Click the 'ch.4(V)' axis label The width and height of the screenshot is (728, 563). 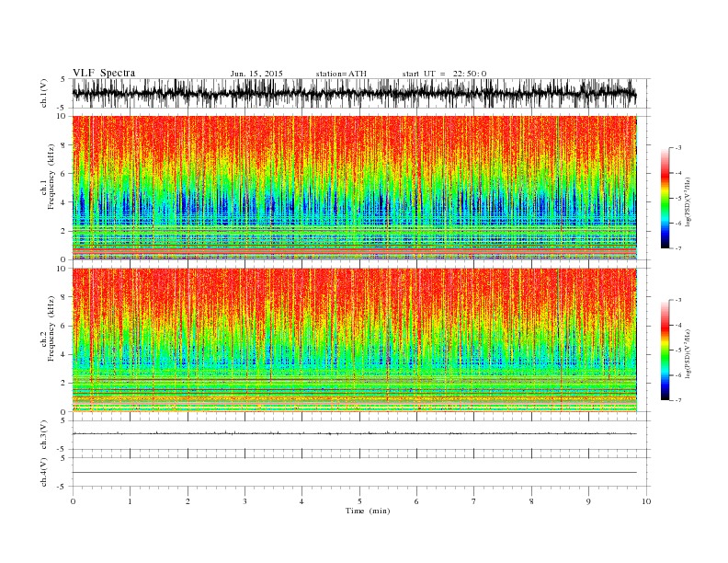(44, 472)
